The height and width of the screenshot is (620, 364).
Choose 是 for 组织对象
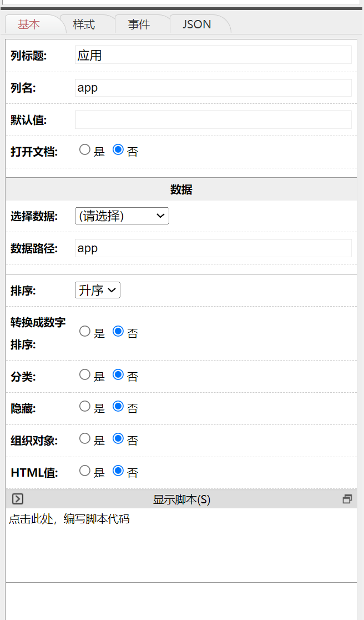point(85,438)
